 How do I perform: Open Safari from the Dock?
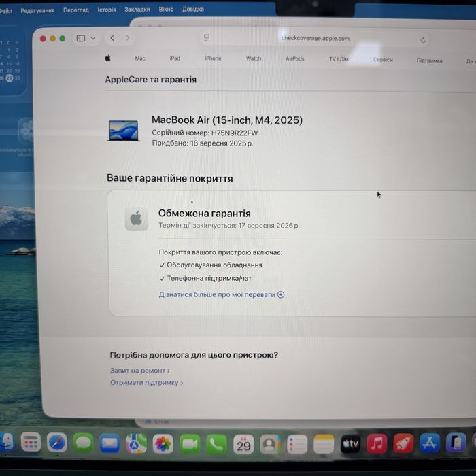point(56,443)
